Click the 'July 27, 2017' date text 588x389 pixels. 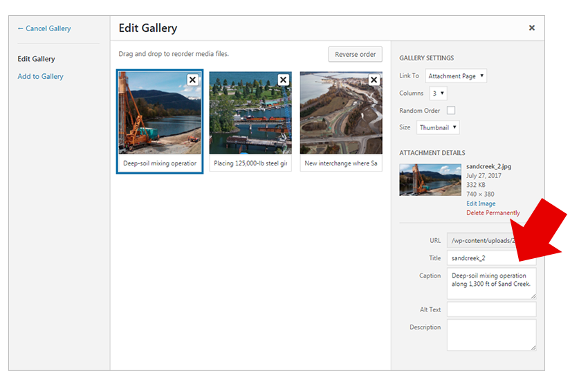[x=484, y=176]
